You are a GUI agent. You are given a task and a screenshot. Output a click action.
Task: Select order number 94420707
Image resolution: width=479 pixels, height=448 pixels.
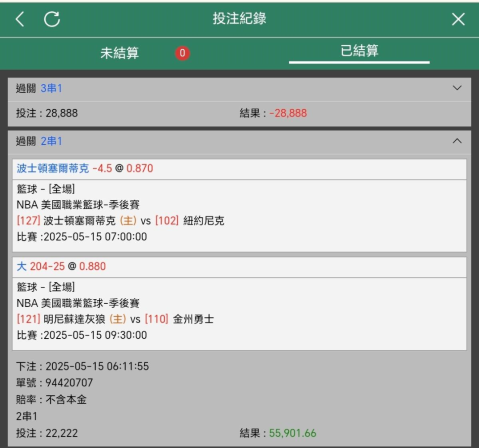(69, 383)
